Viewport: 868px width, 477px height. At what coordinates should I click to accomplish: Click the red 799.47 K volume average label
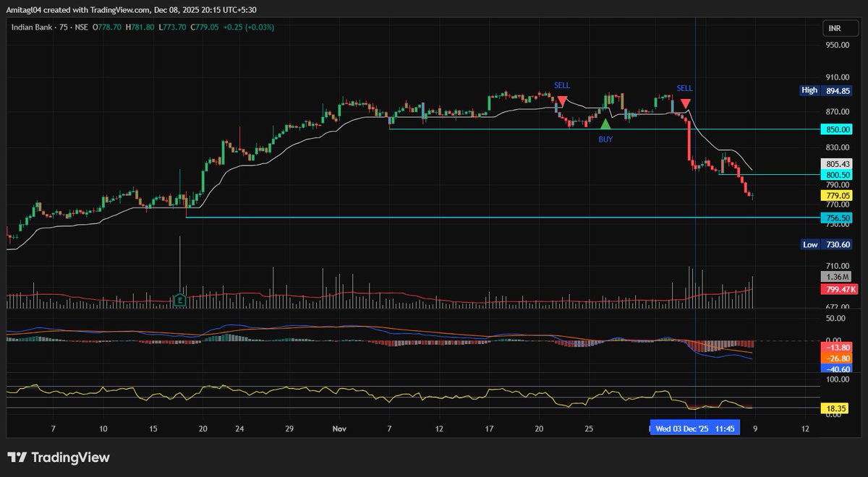pos(839,290)
